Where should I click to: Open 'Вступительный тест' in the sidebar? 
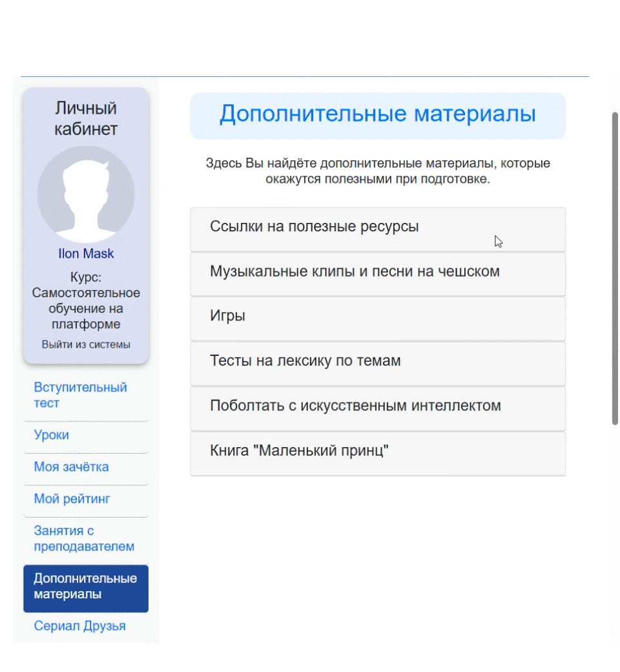pos(80,395)
